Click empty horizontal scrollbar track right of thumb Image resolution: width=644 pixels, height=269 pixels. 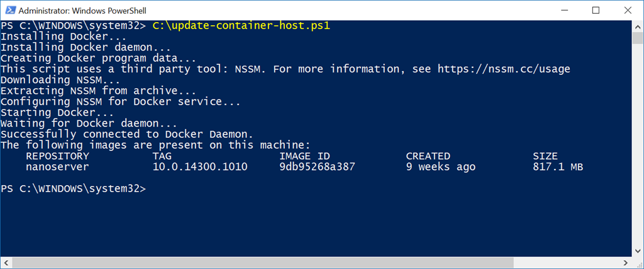567,263
